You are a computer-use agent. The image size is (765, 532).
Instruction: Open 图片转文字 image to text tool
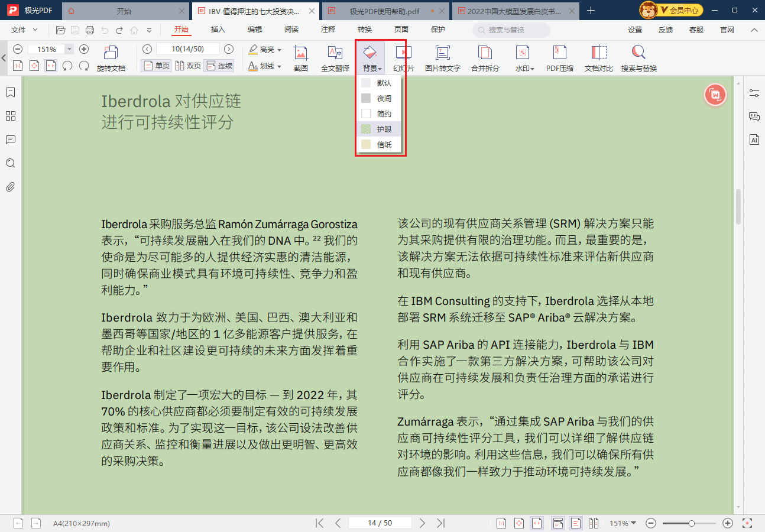click(x=443, y=59)
